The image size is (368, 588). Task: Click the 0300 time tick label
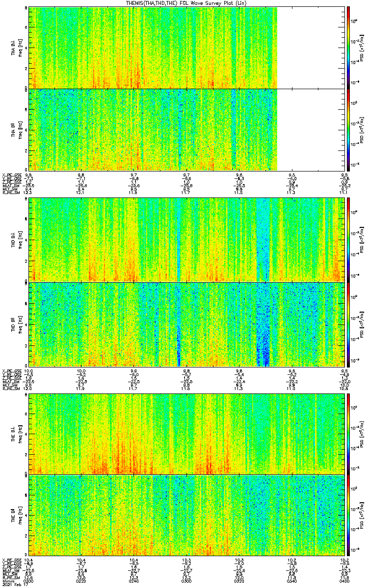(186, 580)
